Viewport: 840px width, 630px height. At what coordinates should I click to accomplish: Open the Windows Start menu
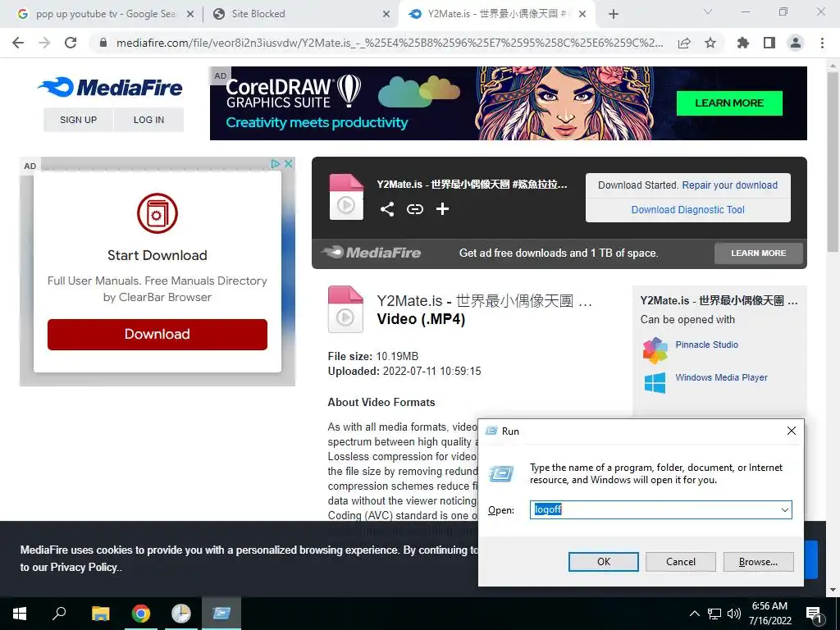pos(20,614)
